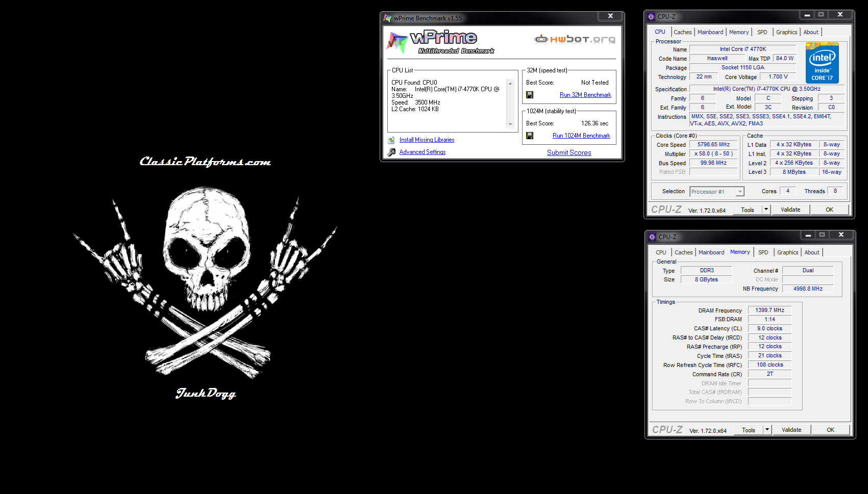Click the Command Rate 2T value
The height and width of the screenshot is (494, 868).
(x=770, y=374)
